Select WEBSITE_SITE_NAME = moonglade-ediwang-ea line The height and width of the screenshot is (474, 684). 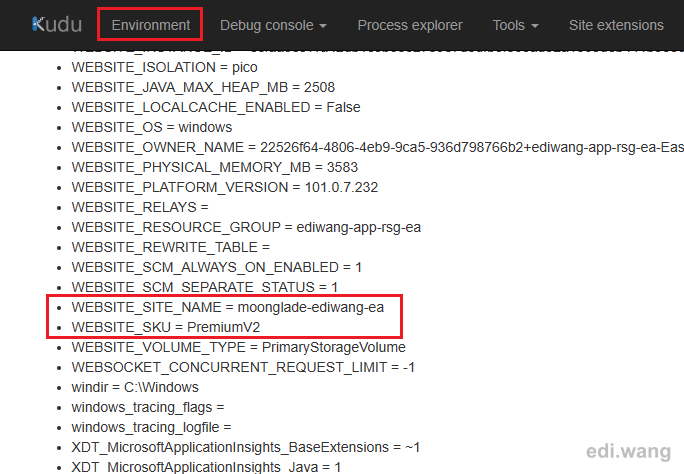pos(228,307)
